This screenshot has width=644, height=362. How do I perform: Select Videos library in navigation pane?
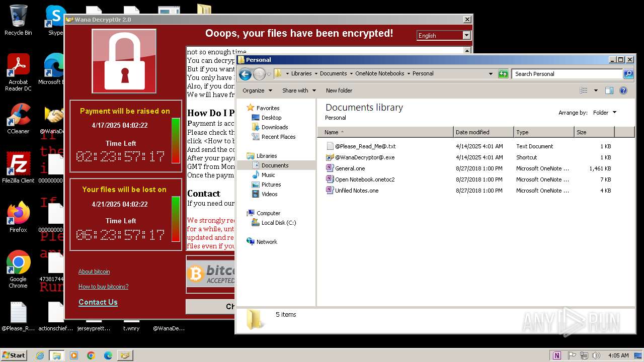coord(269,194)
